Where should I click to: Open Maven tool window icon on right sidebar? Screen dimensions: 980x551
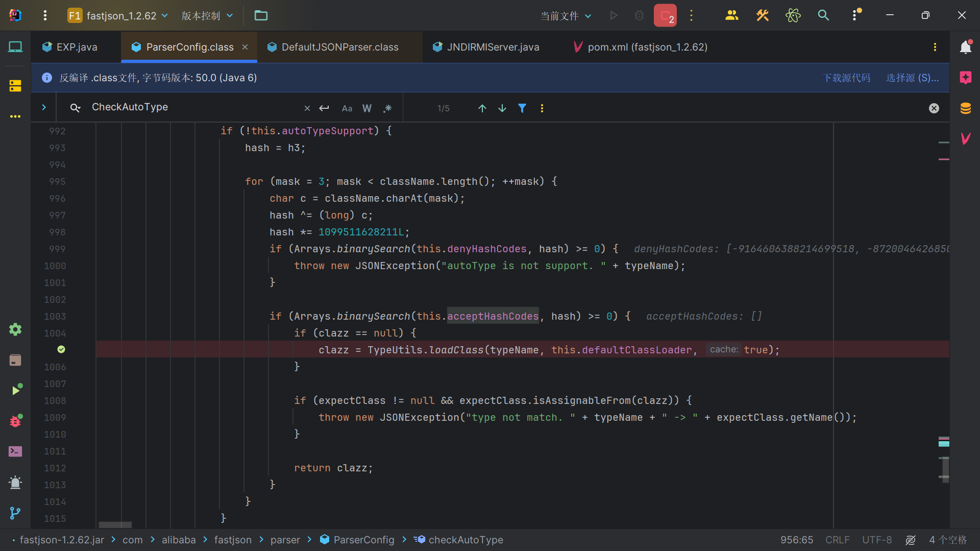(965, 138)
